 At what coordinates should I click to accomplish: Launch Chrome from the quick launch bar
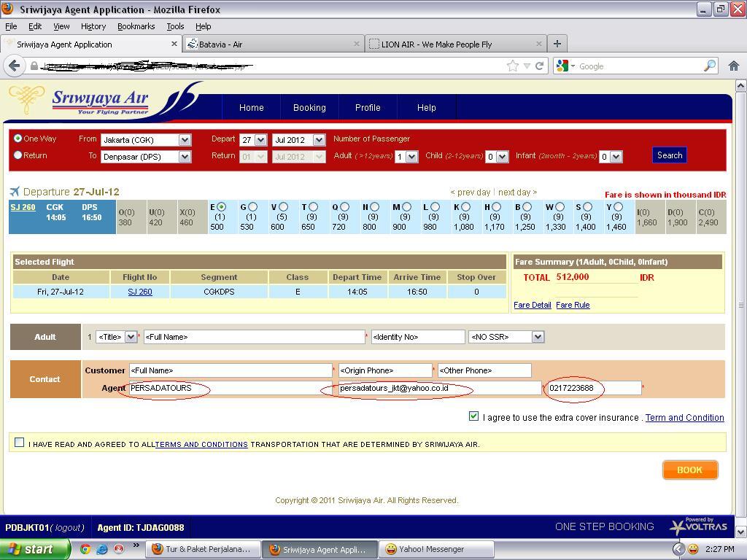tap(85, 549)
